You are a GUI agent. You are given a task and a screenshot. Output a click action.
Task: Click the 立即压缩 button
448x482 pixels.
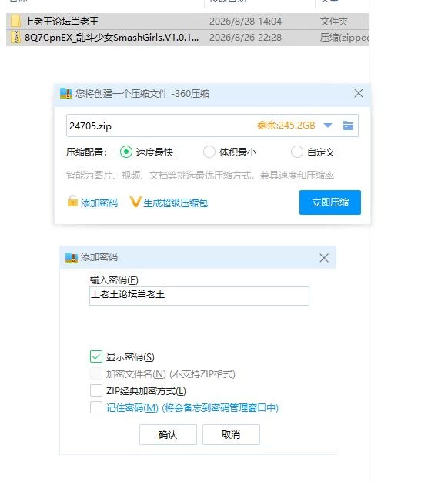330,203
